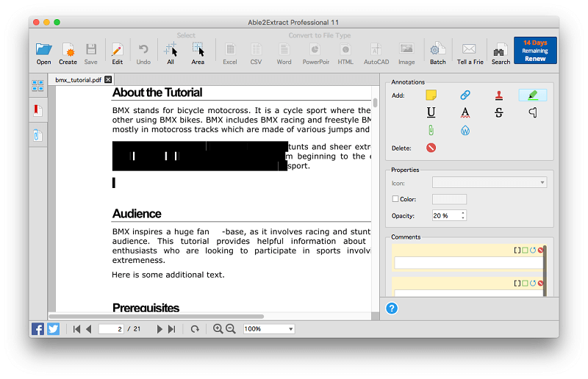The image size is (588, 379).
Task: Click the first comment's green square icon
Action: [x=525, y=250]
